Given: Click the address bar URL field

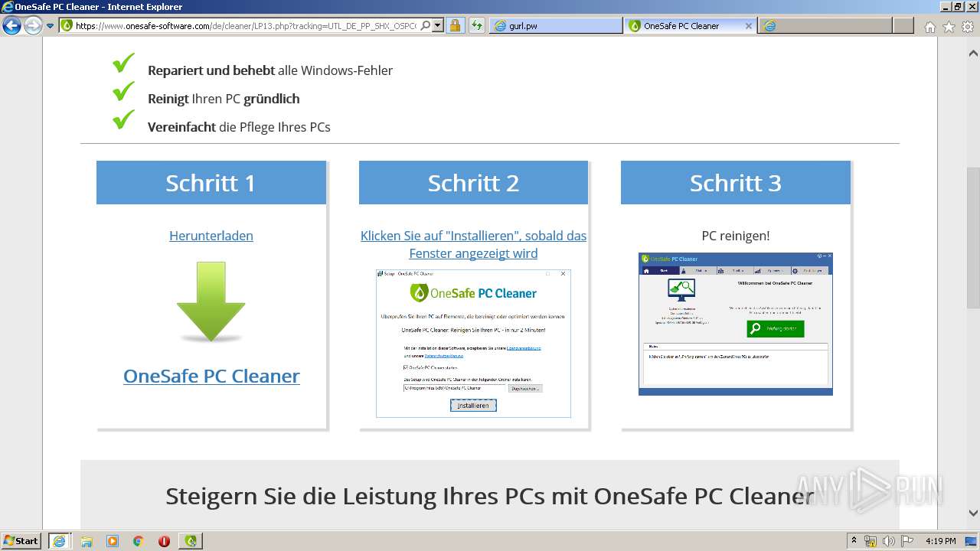Looking at the screenshot, I should coord(246,25).
